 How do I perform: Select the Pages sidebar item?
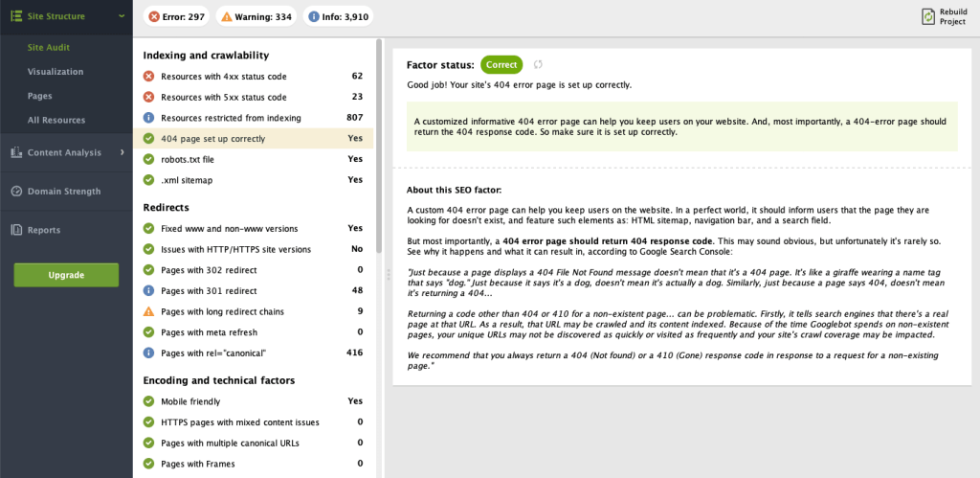pos(39,97)
